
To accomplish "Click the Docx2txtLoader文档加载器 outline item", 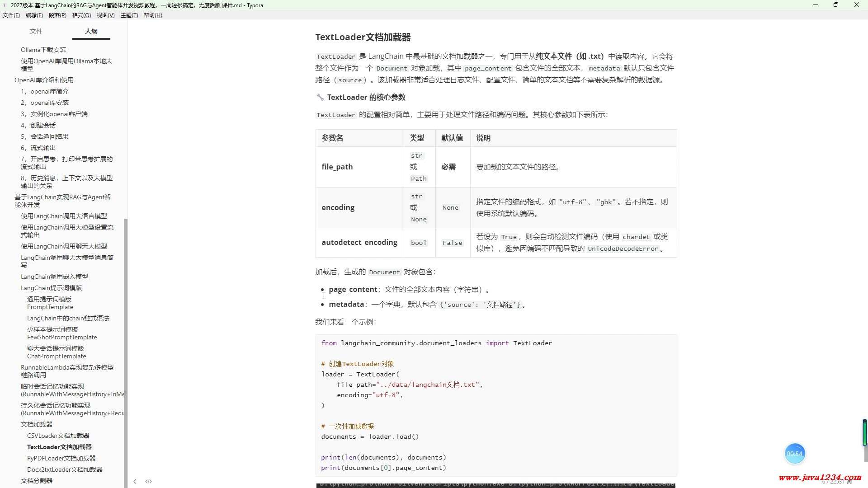I will tap(65, 469).
